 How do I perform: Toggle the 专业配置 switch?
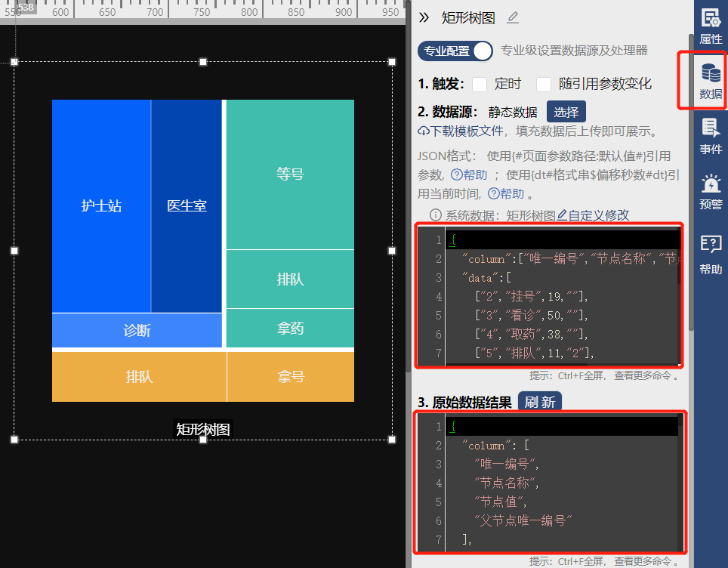tap(455, 51)
